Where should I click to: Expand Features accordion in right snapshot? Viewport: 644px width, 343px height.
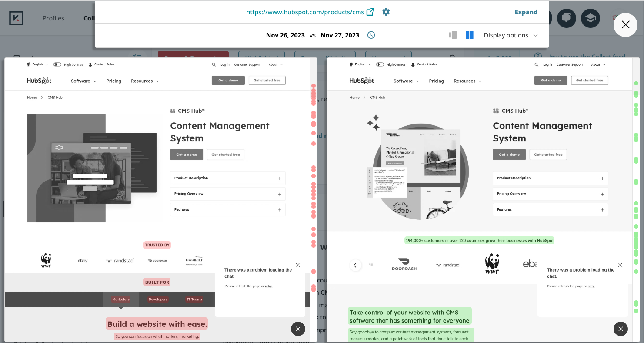602,210
